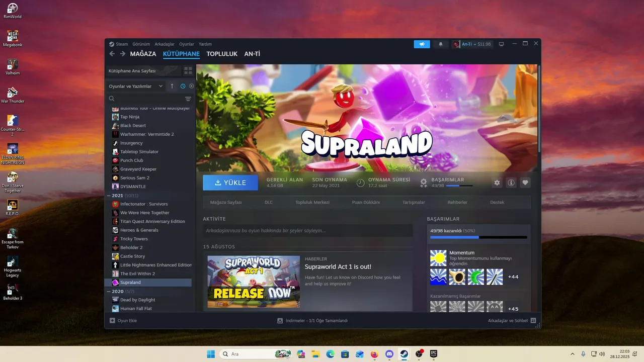Open the Yardım menu

click(205, 44)
